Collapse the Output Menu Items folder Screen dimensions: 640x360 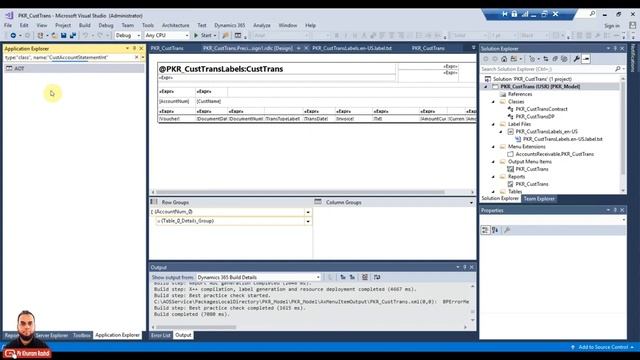[493, 162]
